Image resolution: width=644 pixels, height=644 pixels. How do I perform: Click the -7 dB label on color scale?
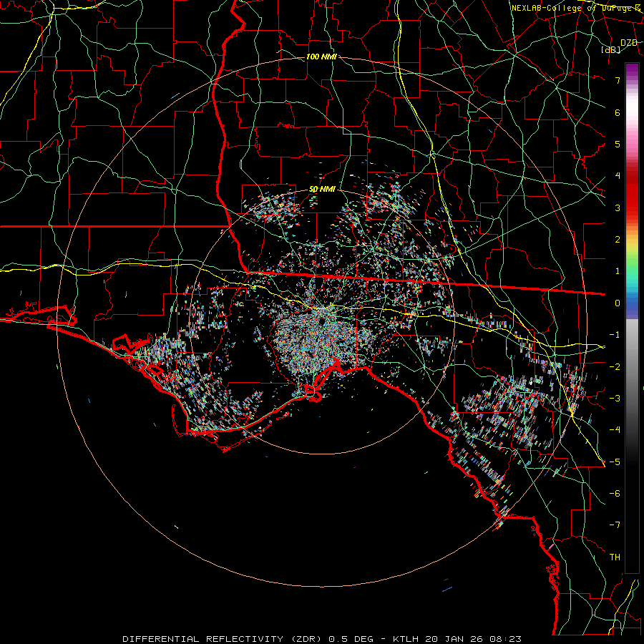(615, 525)
